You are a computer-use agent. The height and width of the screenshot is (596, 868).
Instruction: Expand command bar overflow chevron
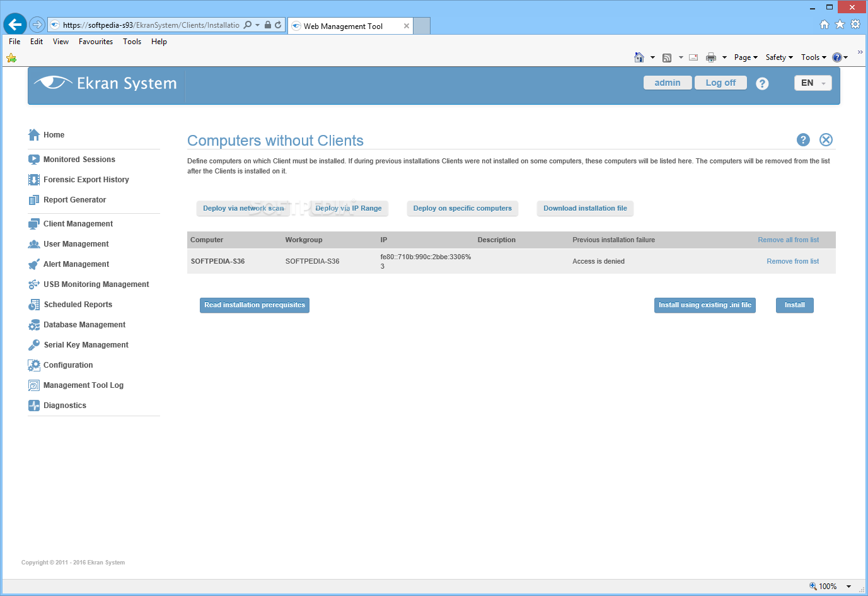[x=860, y=52]
